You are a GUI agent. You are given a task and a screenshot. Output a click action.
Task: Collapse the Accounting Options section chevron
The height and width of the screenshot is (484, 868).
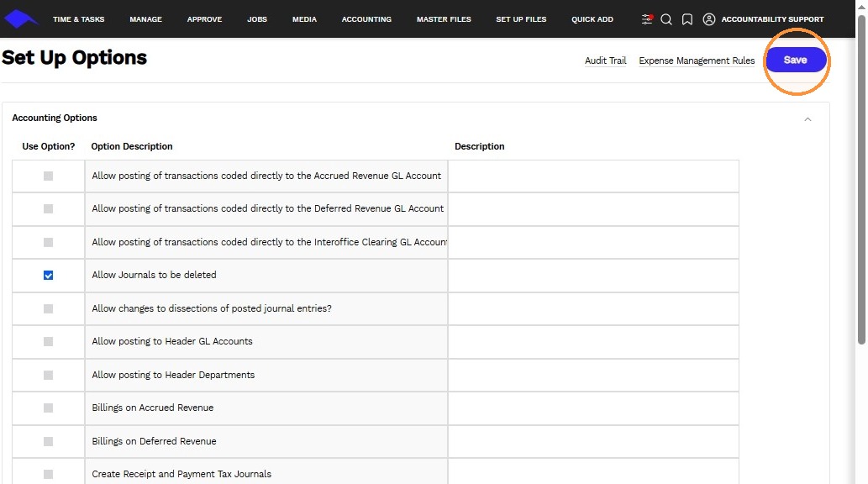tap(808, 119)
